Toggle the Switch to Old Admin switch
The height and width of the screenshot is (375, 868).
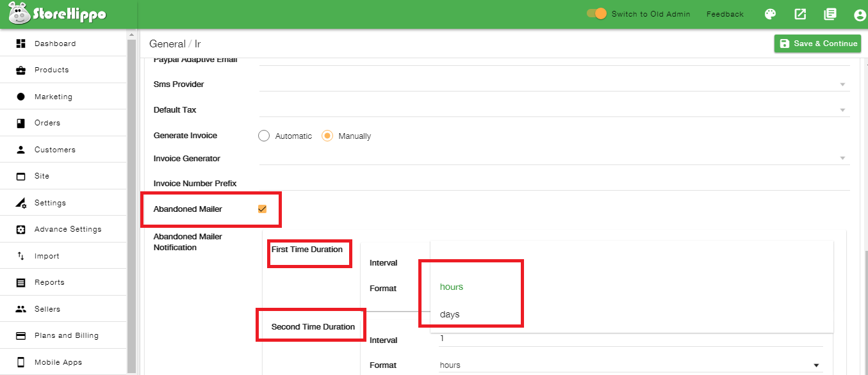pyautogui.click(x=596, y=13)
